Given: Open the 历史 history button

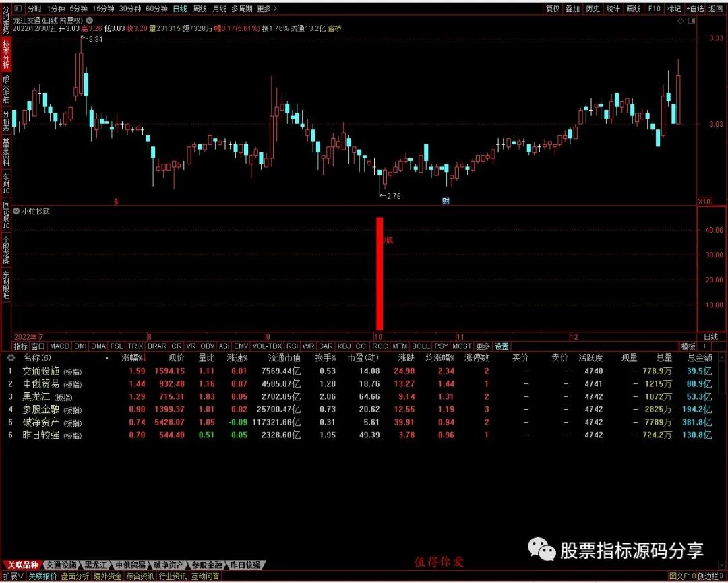Looking at the screenshot, I should [x=593, y=8].
